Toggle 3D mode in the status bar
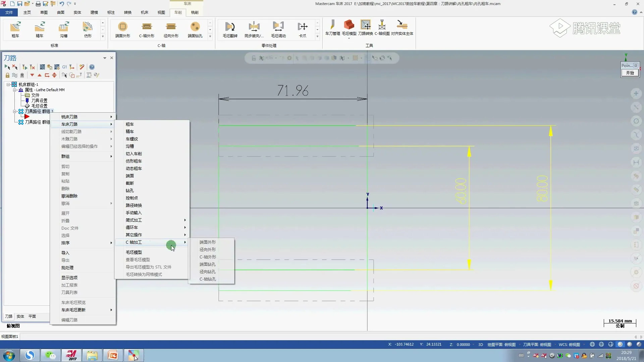The width and height of the screenshot is (644, 362). 480,344
